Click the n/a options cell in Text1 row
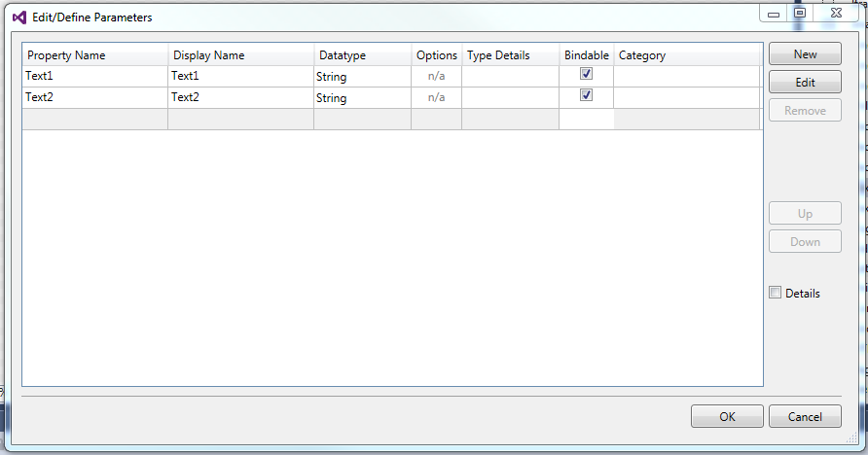This screenshot has width=868, height=455. point(437,76)
